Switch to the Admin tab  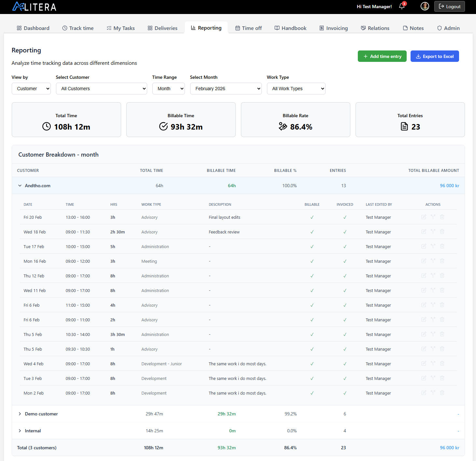tap(448, 28)
